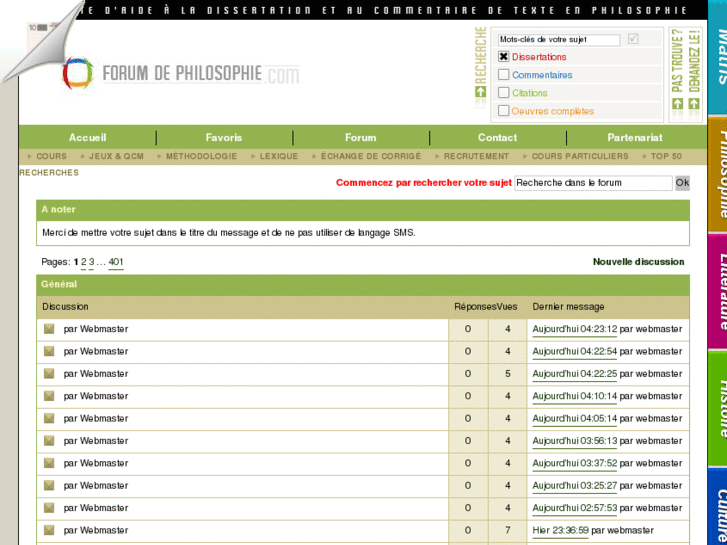727x545 pixels.
Task: Click envelope icon in the Hier 23:36:59 row
Action: (49, 530)
